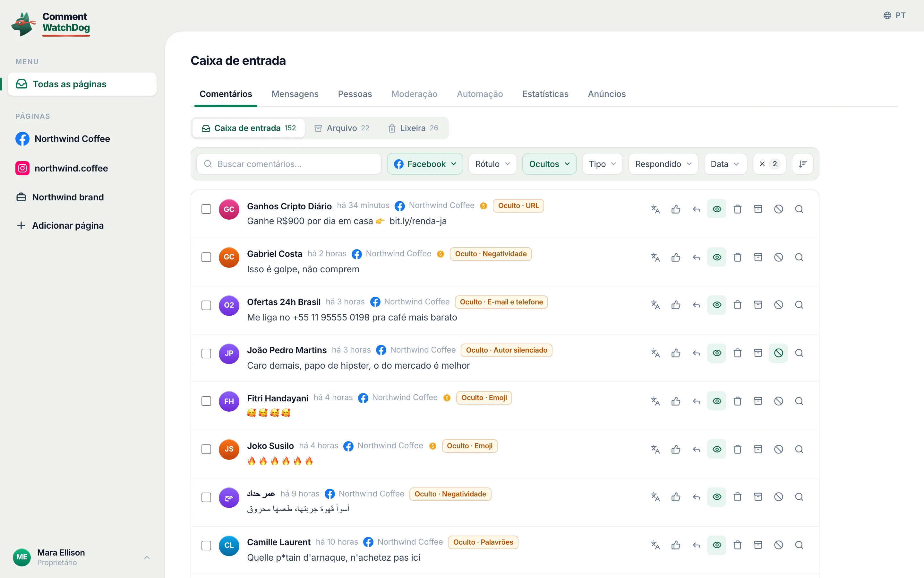This screenshot has width=924, height=578.
Task: Tick the checkbox beside Joko Susilo
Action: [206, 449]
